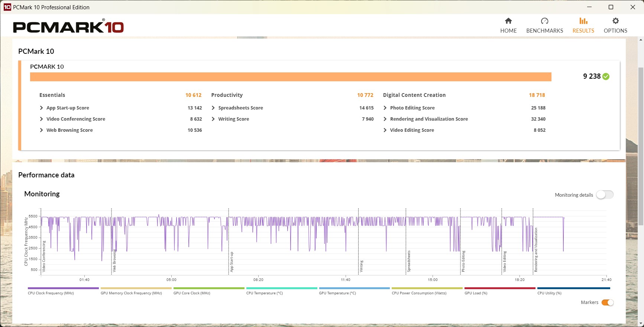The height and width of the screenshot is (327, 644).
Task: Expand App Start-up Score details
Action: 41,108
